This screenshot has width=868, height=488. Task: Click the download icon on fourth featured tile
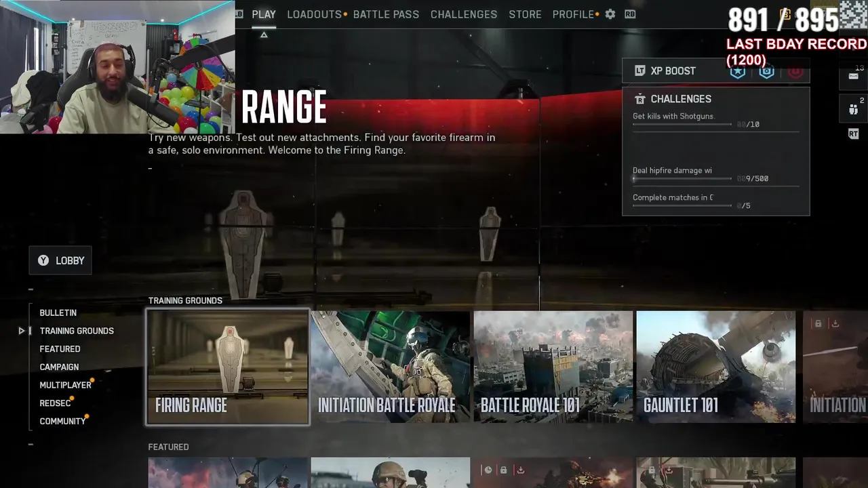[669, 470]
